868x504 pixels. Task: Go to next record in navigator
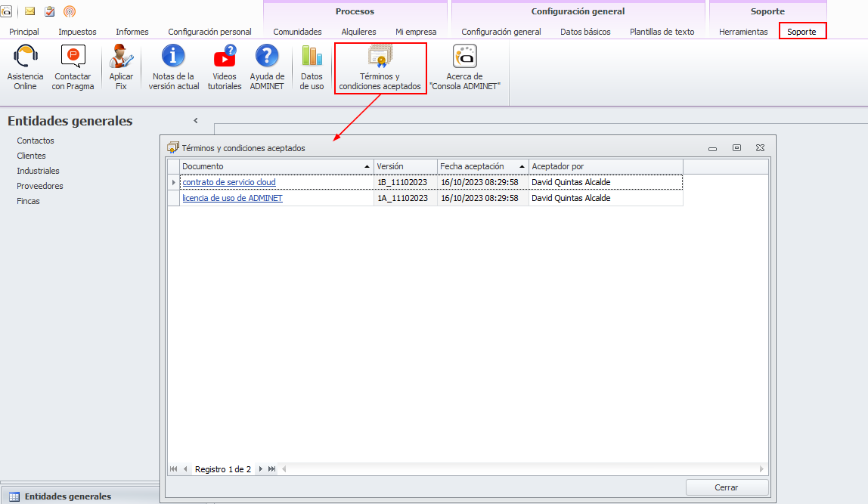(261, 469)
